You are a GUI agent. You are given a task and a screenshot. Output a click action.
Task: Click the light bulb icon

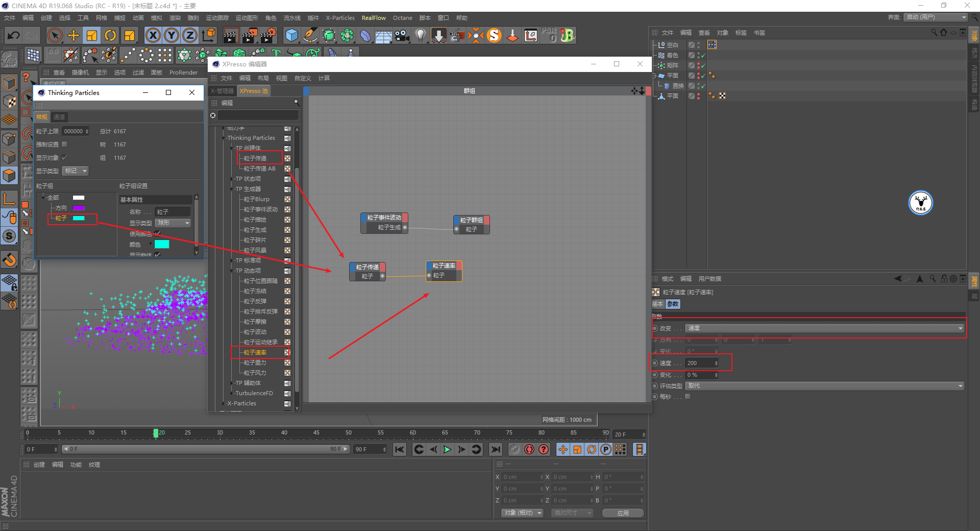[421, 35]
